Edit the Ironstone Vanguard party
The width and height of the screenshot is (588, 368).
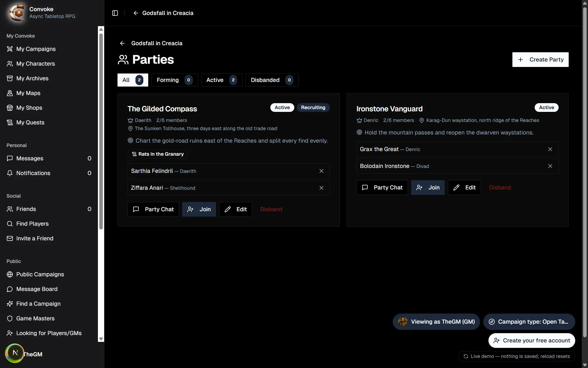click(464, 188)
